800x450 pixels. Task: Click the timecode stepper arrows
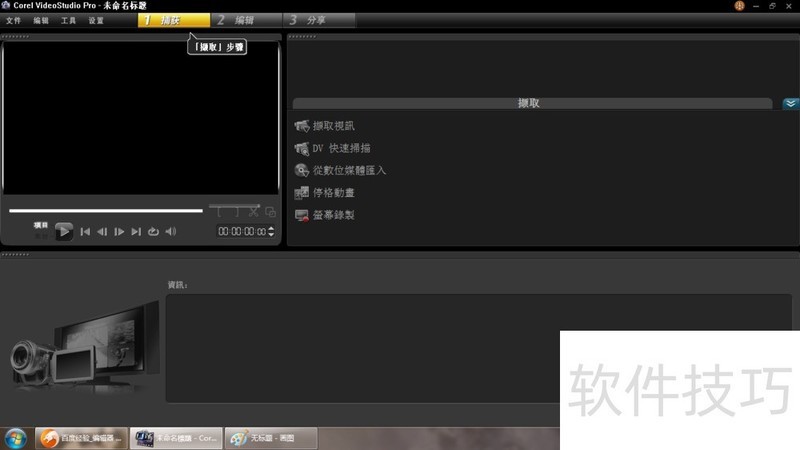pos(271,232)
